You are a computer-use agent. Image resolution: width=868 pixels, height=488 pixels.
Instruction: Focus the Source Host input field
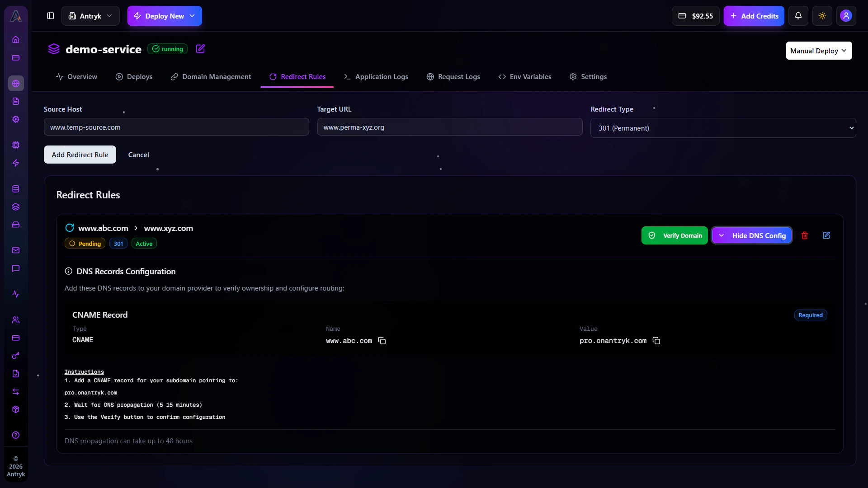(x=176, y=127)
